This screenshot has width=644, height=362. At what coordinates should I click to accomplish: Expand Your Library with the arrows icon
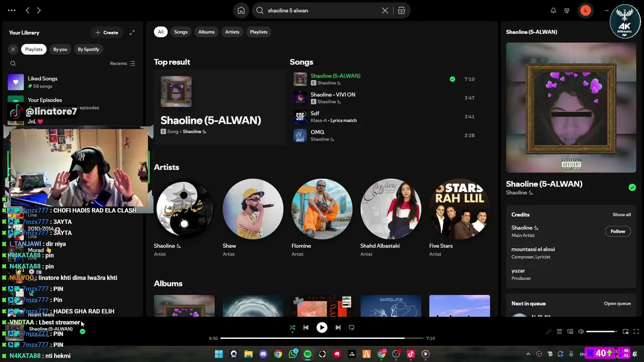132,33
